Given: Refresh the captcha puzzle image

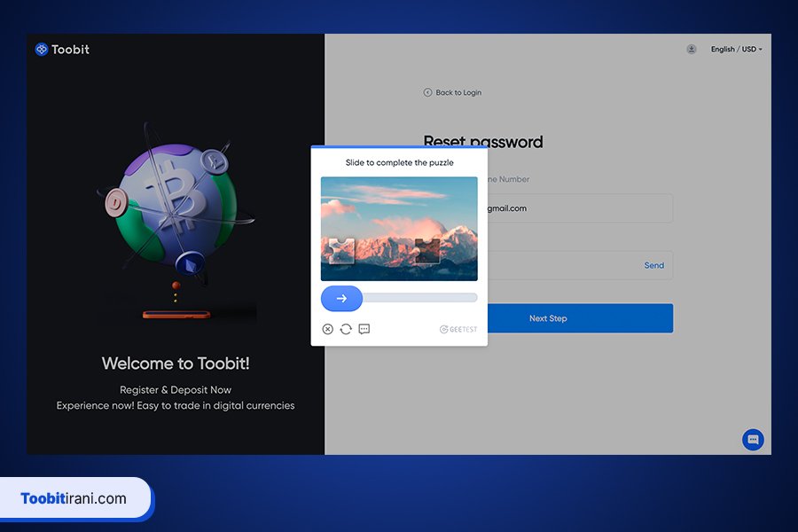Looking at the screenshot, I should (x=346, y=329).
